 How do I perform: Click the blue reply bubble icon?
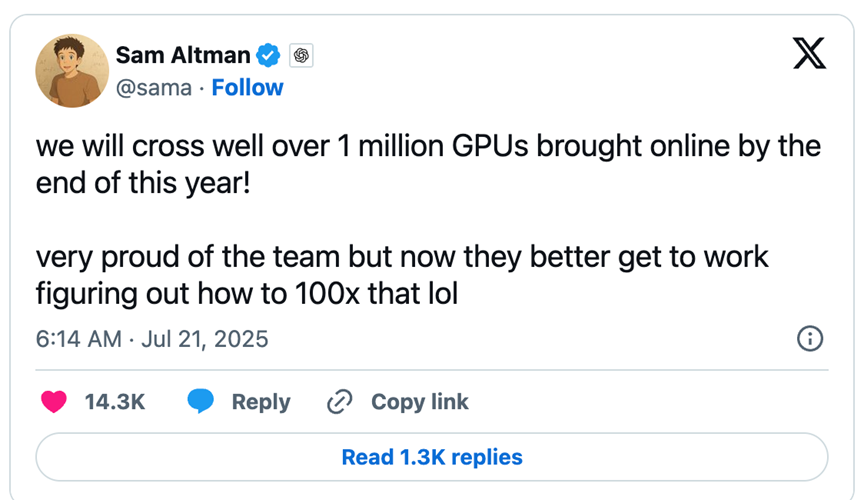coord(201,402)
